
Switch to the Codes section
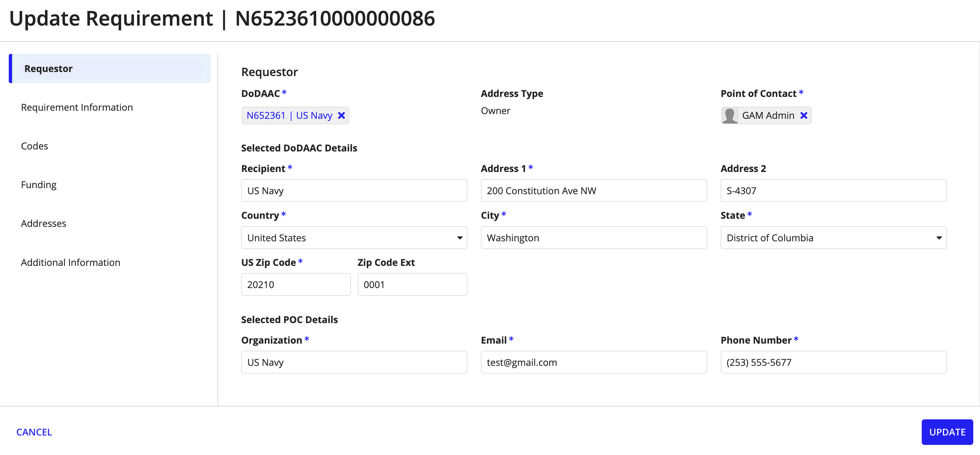[x=35, y=146]
